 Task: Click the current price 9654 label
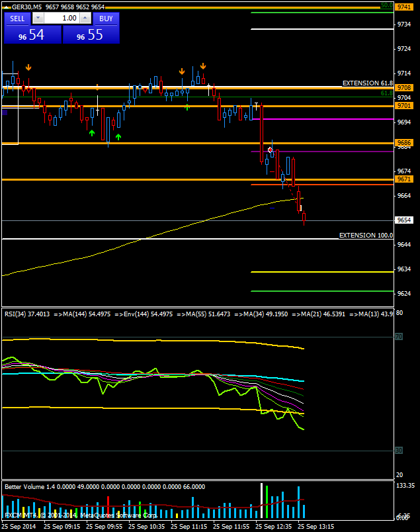click(x=403, y=220)
